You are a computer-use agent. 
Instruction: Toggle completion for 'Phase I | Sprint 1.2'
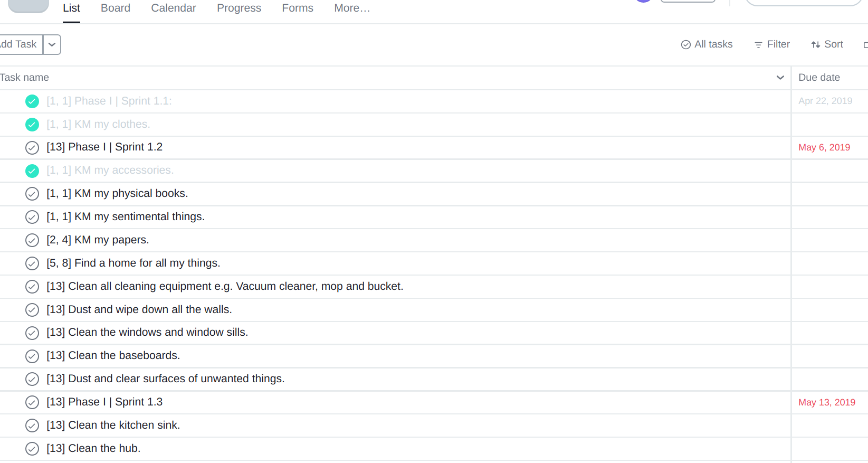pos(32,148)
